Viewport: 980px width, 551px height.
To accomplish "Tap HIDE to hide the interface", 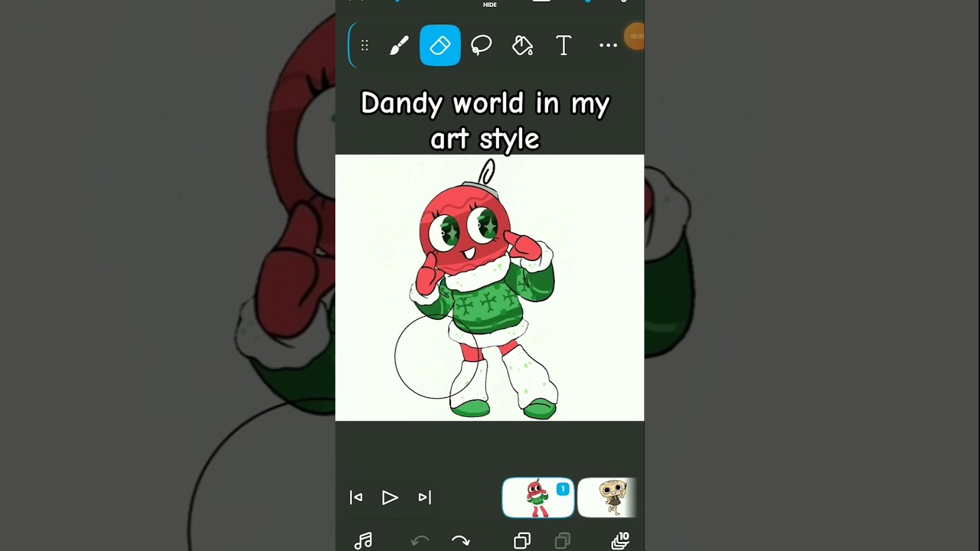I will (x=490, y=5).
